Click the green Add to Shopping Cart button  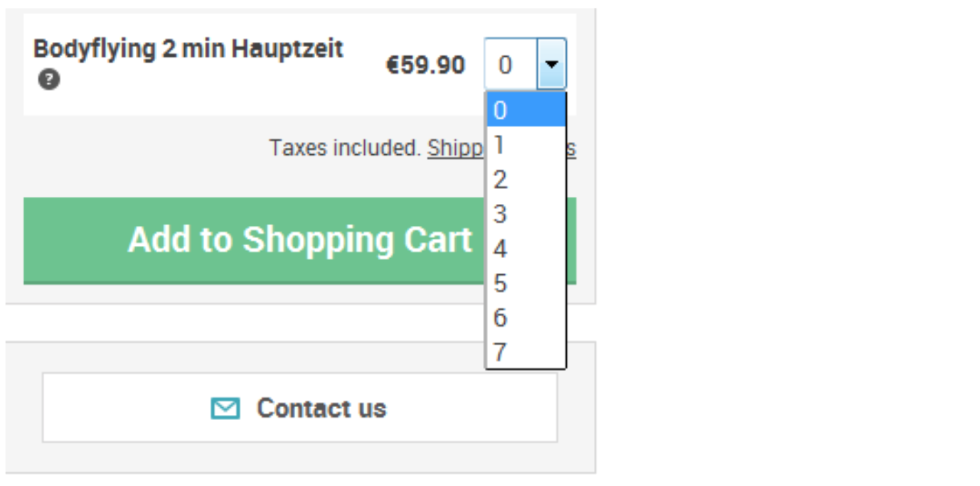coord(299,241)
